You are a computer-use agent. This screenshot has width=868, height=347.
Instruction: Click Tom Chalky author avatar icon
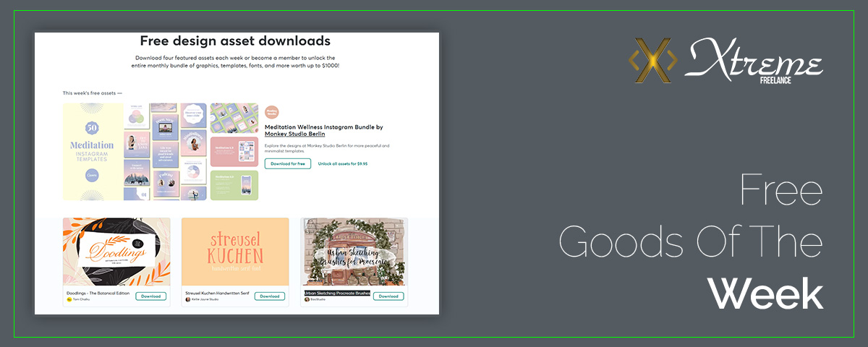[x=69, y=299]
